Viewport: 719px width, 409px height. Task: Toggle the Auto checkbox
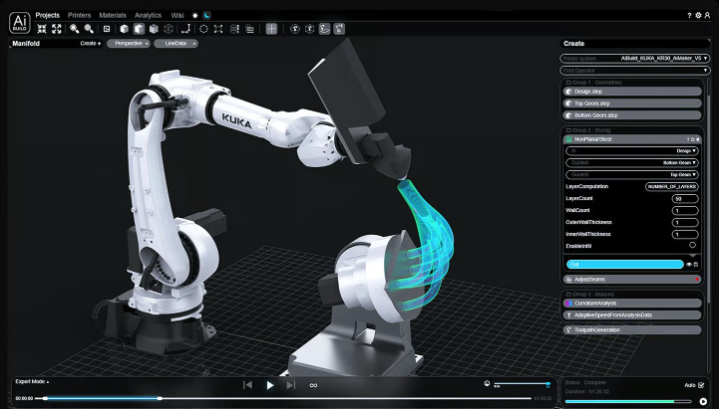(x=702, y=385)
